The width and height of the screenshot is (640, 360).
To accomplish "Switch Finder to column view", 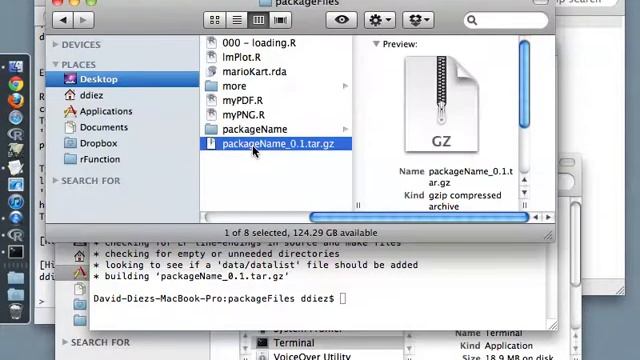I will (258, 20).
